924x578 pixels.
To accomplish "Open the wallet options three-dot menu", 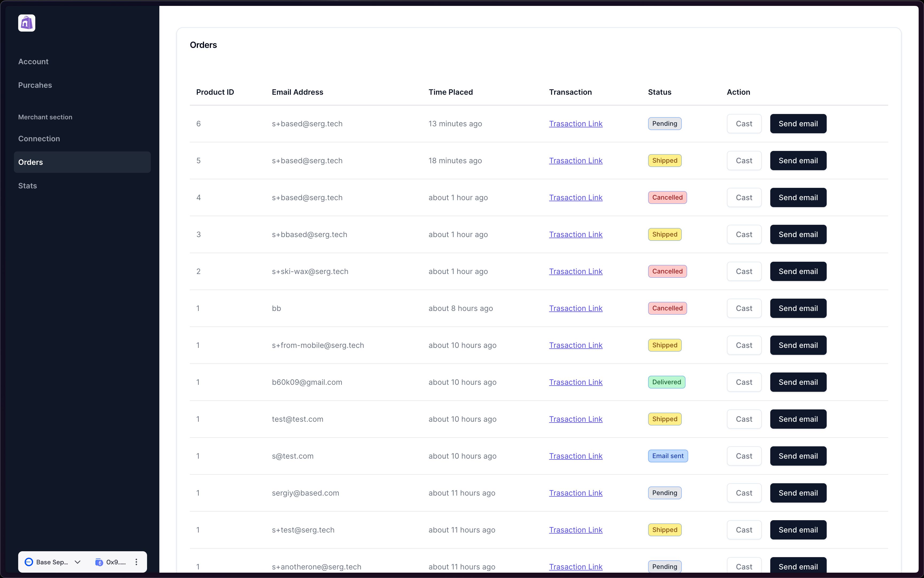I will (136, 562).
